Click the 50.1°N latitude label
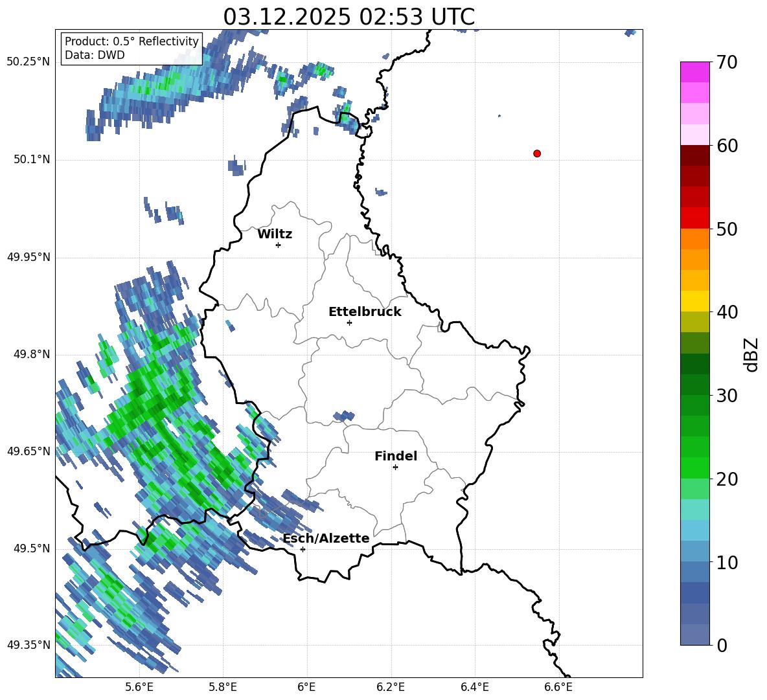 click(31, 159)
